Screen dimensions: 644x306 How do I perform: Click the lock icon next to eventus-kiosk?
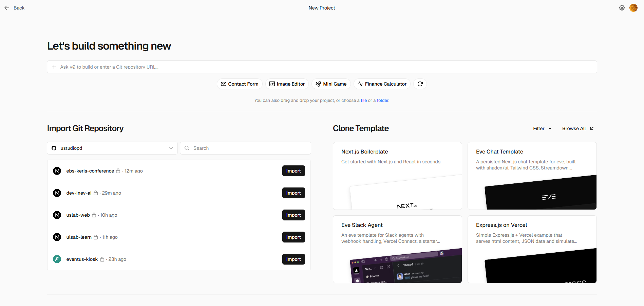tap(102, 259)
